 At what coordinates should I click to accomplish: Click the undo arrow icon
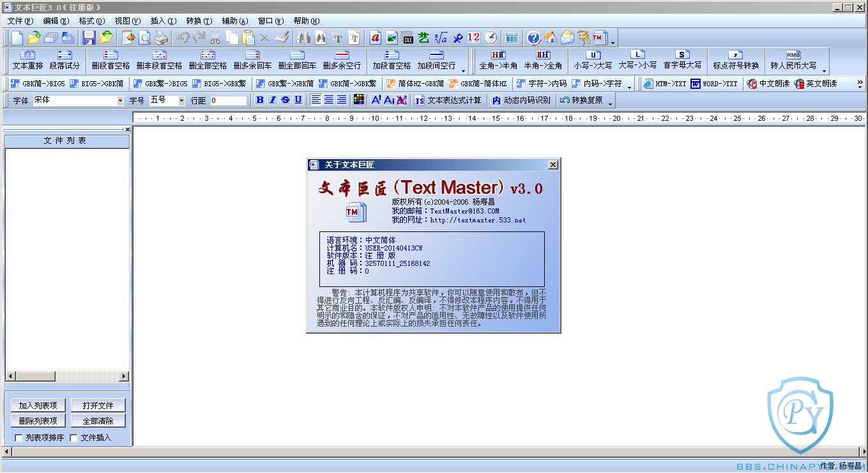point(183,38)
